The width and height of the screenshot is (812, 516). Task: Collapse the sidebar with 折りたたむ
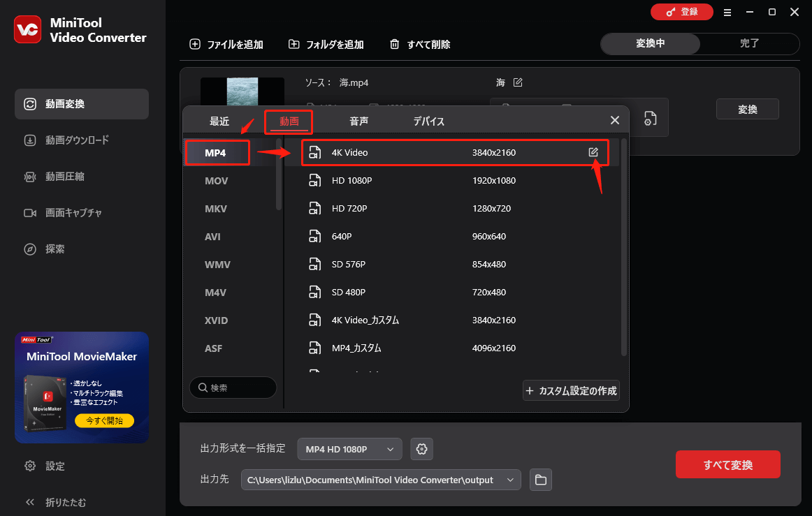55,502
